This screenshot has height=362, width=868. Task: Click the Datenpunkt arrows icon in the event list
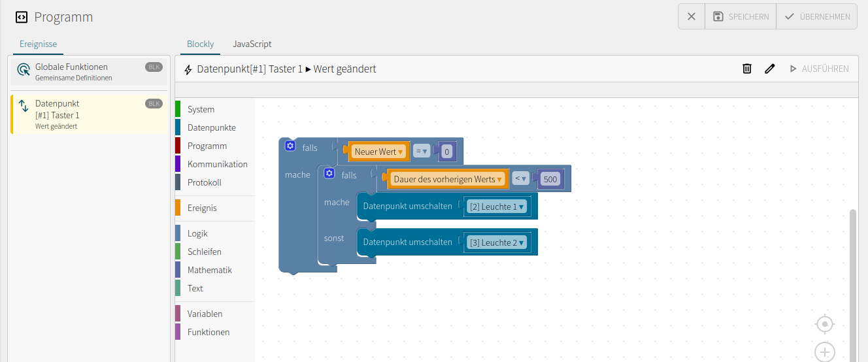coord(23,106)
